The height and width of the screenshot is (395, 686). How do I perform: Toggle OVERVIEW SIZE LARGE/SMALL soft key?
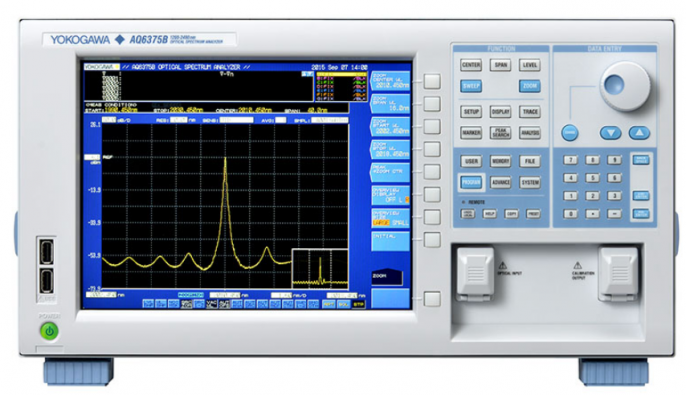390,218
